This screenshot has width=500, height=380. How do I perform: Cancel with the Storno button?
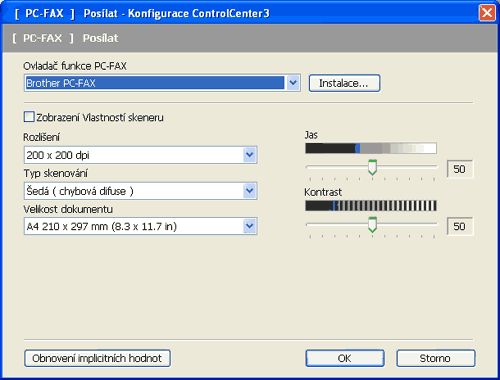point(436,358)
